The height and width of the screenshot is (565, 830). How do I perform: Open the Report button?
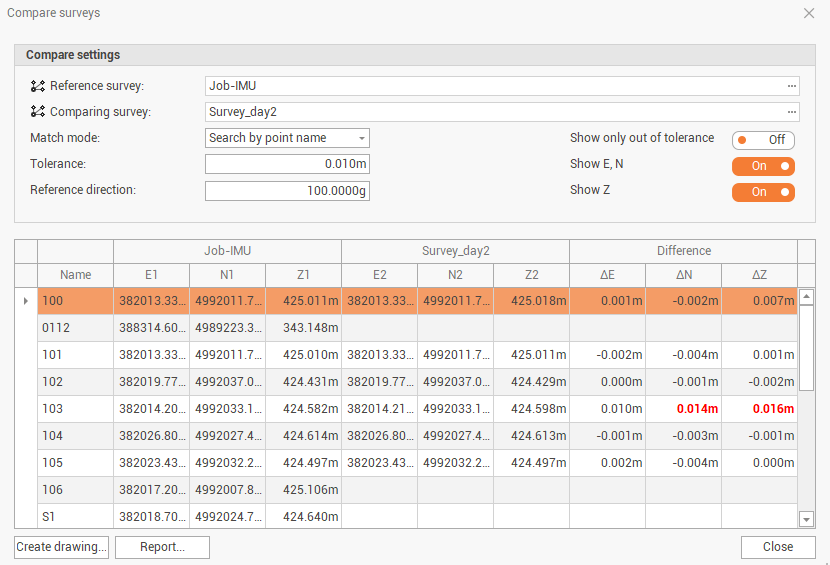click(162, 547)
